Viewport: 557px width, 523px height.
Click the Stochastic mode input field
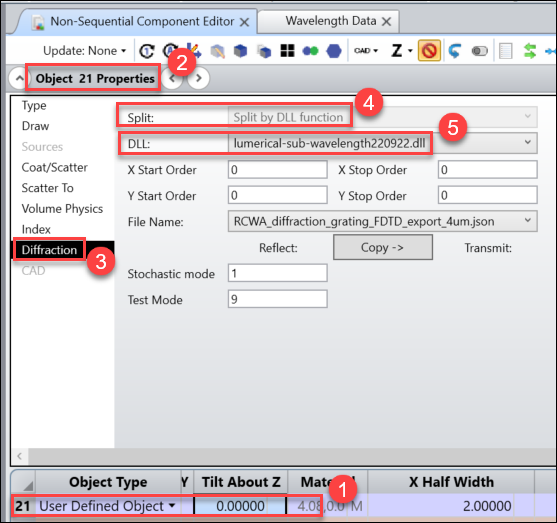pyautogui.click(x=278, y=273)
